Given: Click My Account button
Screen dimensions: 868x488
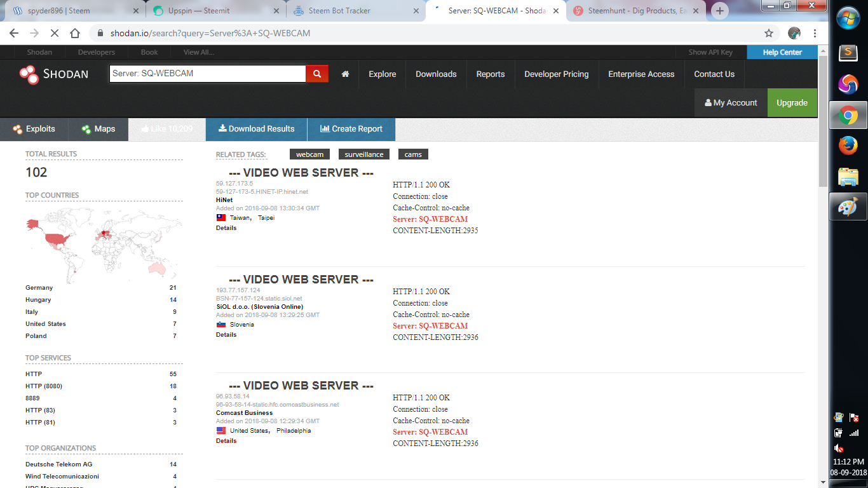Looking at the screenshot, I should coord(731,102).
